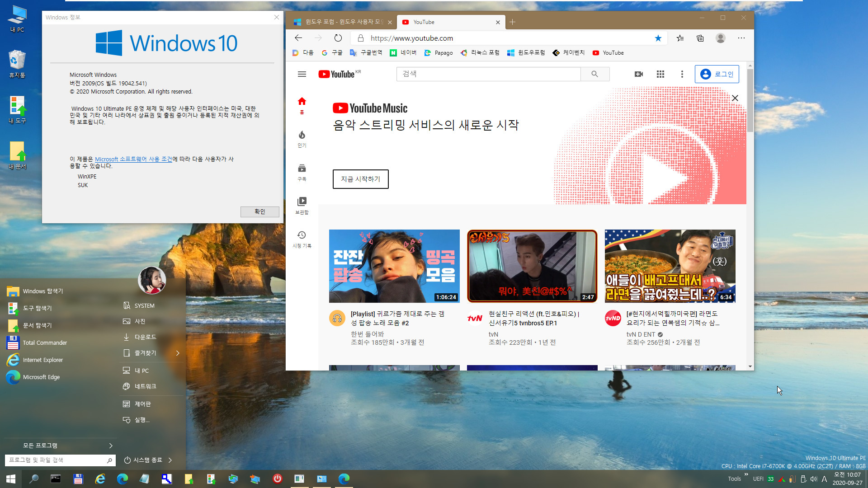Expand 시스템 종료 options arrow
Image resolution: width=868 pixels, height=488 pixels.
click(170, 460)
